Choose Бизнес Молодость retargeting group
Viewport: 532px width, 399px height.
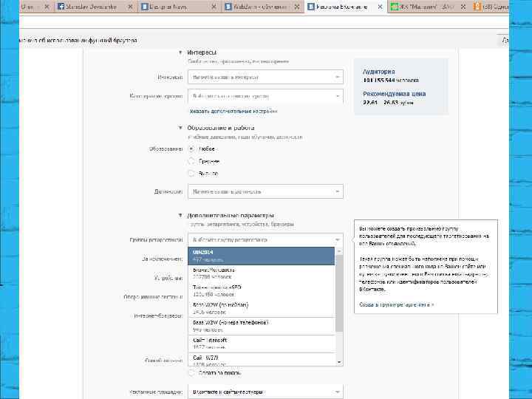[262, 273]
